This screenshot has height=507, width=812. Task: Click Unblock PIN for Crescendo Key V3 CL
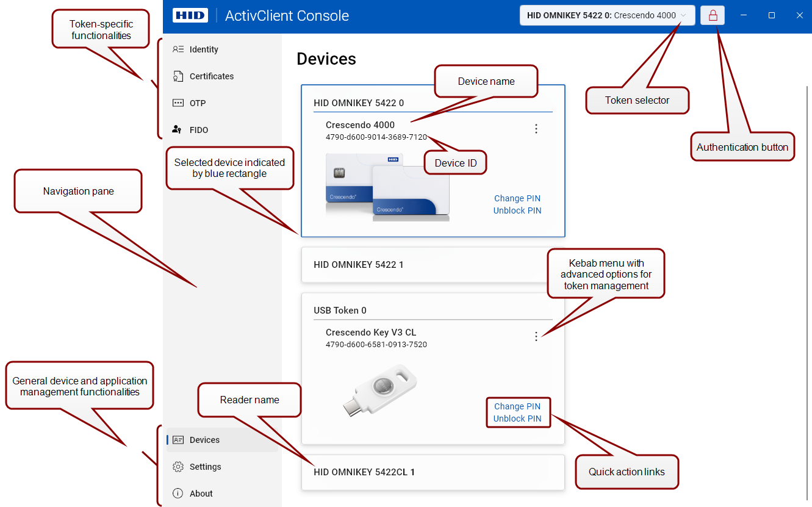pyautogui.click(x=517, y=419)
